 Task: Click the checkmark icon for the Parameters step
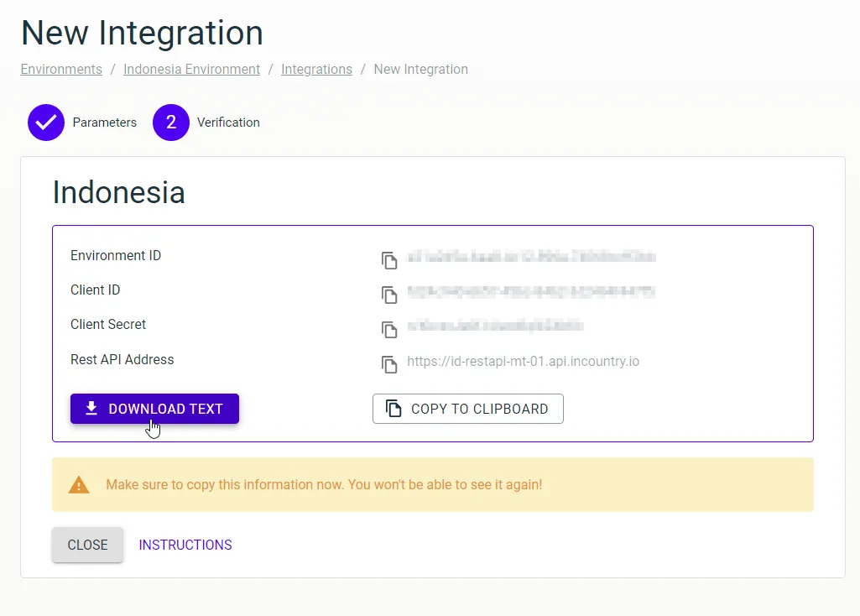[x=45, y=122]
